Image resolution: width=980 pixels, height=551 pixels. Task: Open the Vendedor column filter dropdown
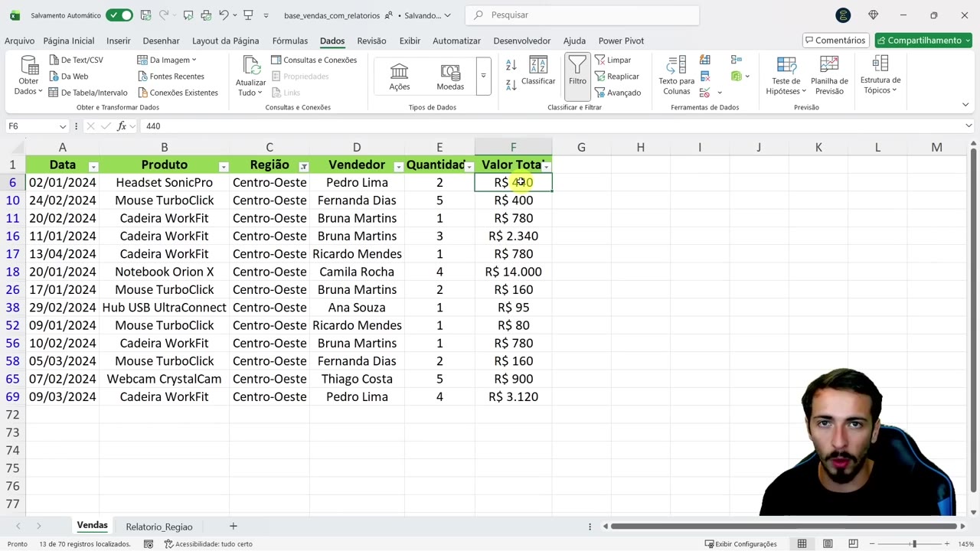pos(398,166)
